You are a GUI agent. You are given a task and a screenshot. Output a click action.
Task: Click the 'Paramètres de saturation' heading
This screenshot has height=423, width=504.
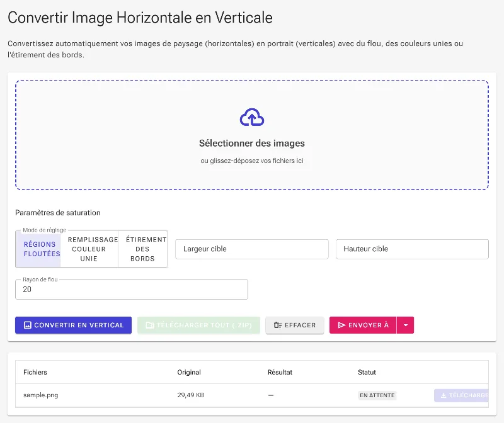(58, 213)
